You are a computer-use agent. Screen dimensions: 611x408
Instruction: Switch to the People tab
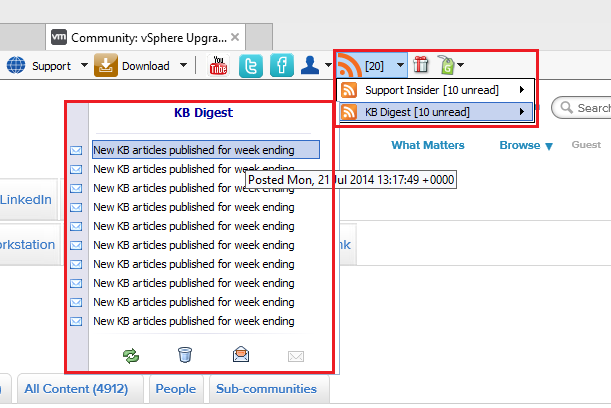click(x=176, y=389)
